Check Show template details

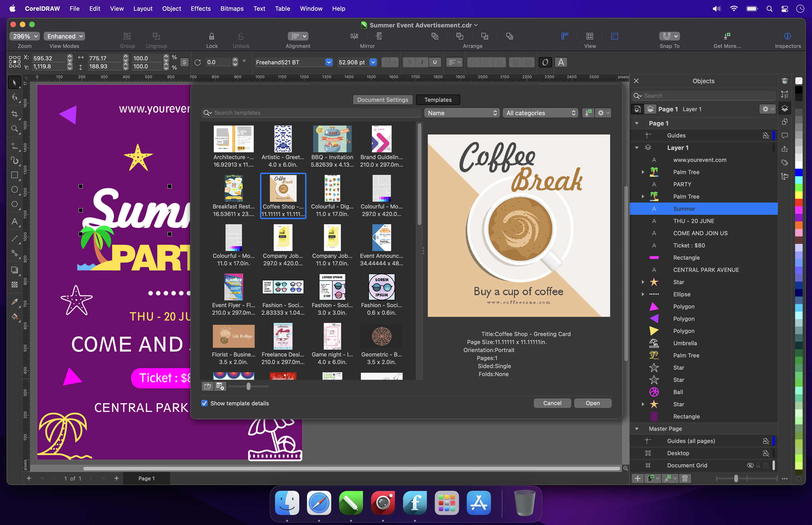click(204, 403)
